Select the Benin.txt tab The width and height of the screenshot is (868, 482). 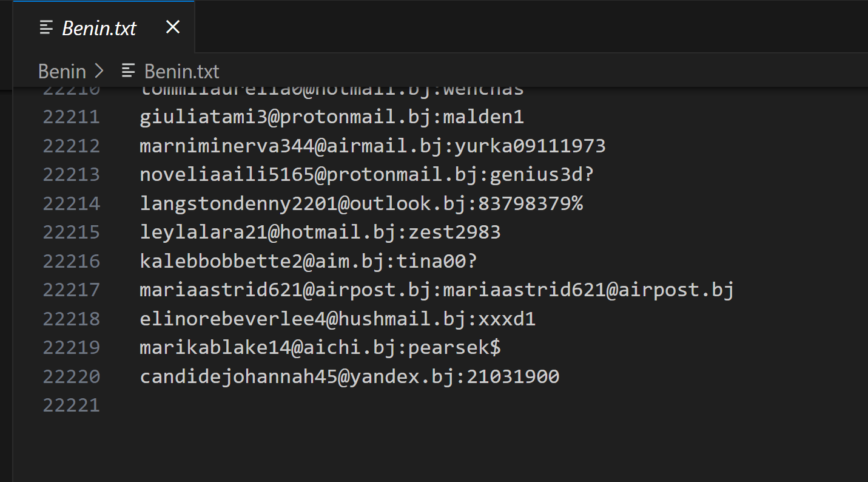pyautogui.click(x=99, y=28)
